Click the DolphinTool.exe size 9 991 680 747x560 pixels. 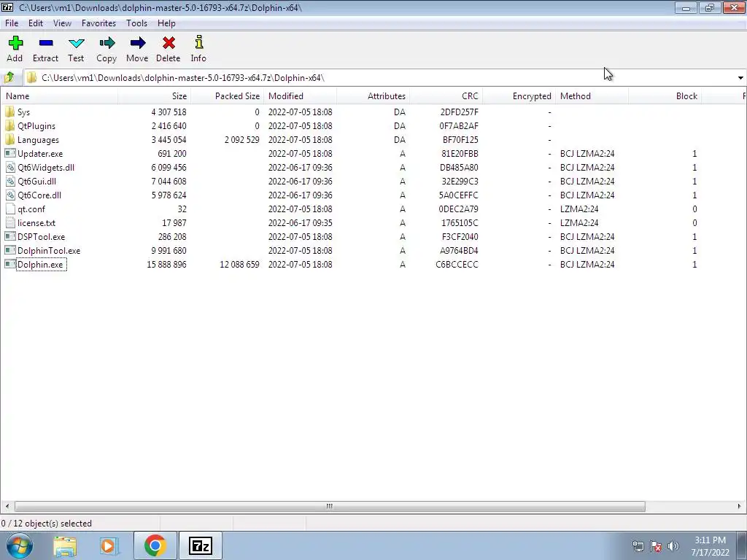[x=169, y=251]
